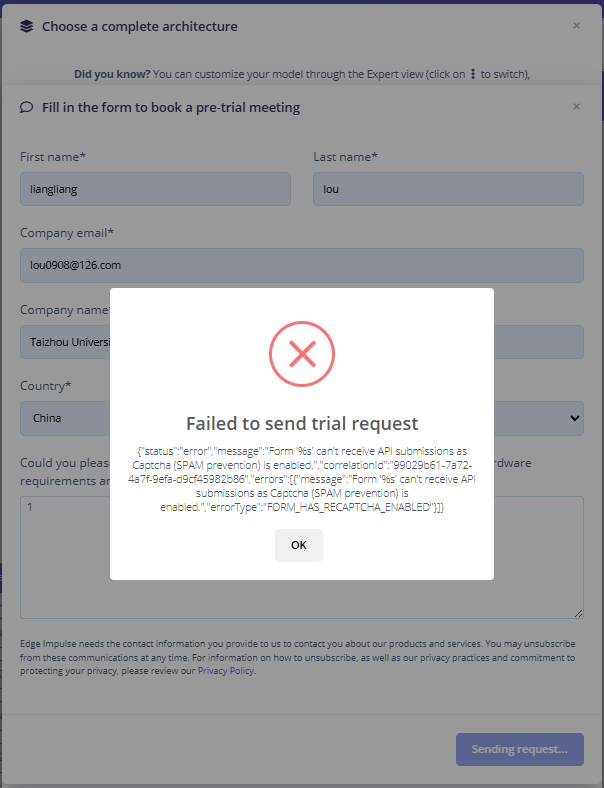Click the text area resize handle
This screenshot has width=604, height=788.
coord(579,614)
